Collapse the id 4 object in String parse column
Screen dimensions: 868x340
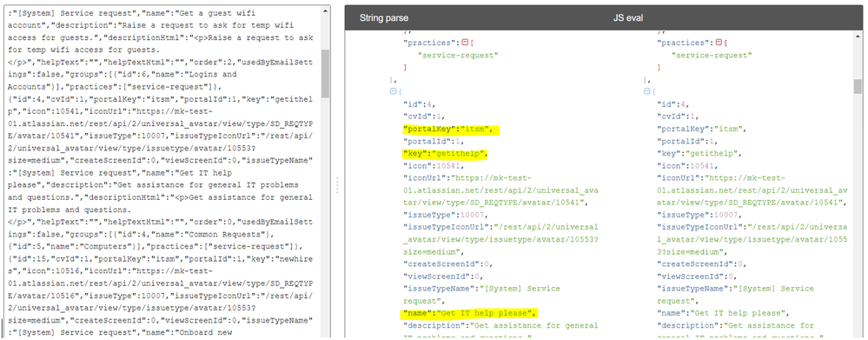click(393, 92)
